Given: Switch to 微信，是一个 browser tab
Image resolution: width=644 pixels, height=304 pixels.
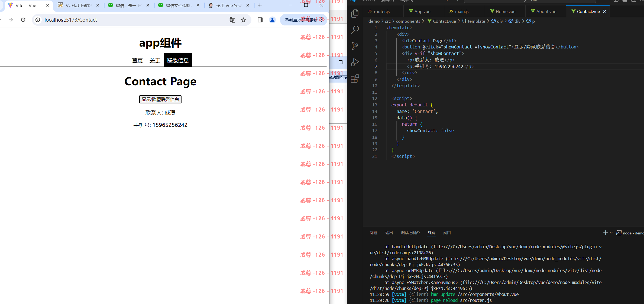Looking at the screenshot, I should click(129, 5).
